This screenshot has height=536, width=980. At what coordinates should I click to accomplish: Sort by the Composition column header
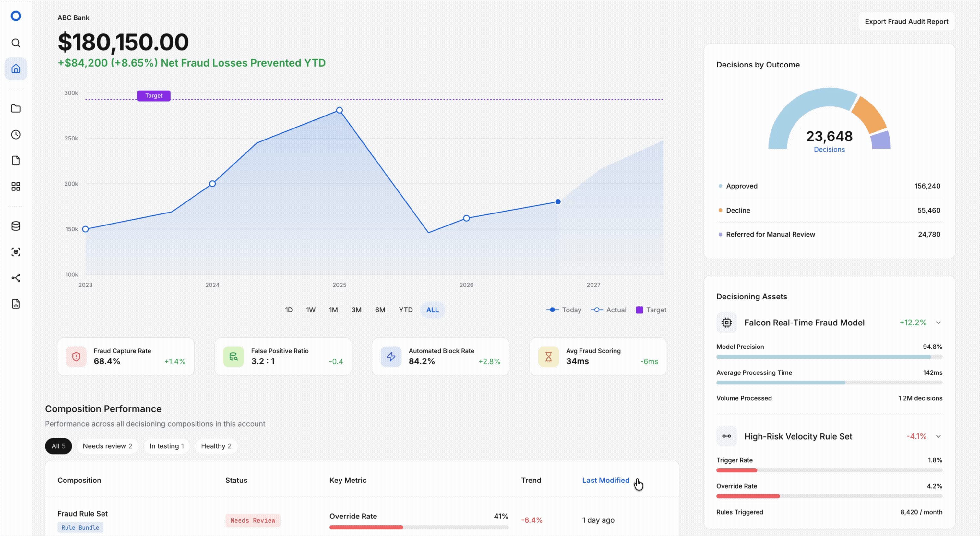[79, 481]
